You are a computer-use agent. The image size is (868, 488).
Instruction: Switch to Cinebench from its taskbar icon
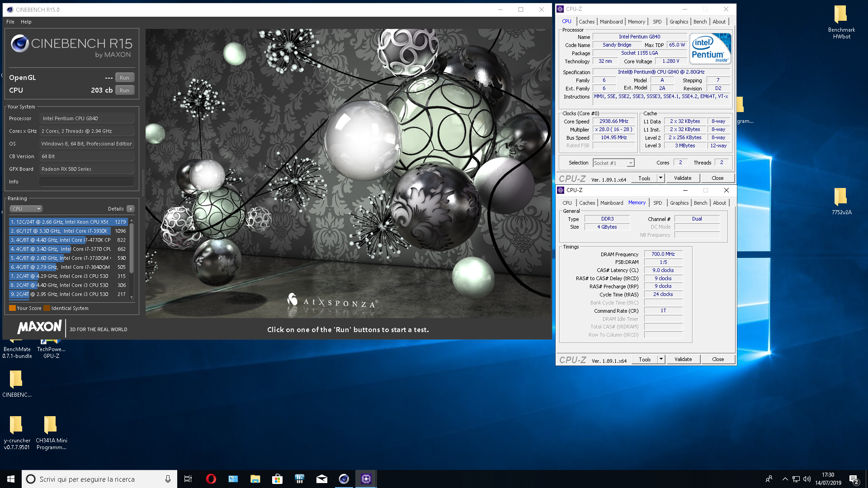click(x=344, y=479)
